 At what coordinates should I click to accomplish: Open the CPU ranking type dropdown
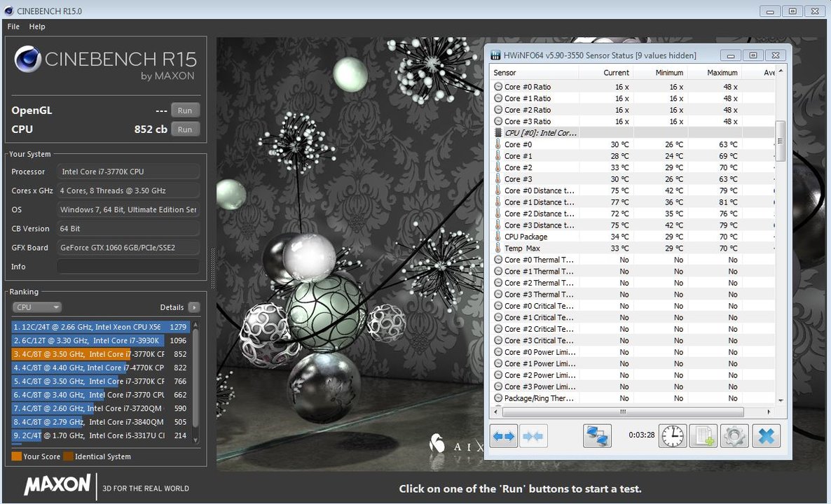tap(37, 307)
